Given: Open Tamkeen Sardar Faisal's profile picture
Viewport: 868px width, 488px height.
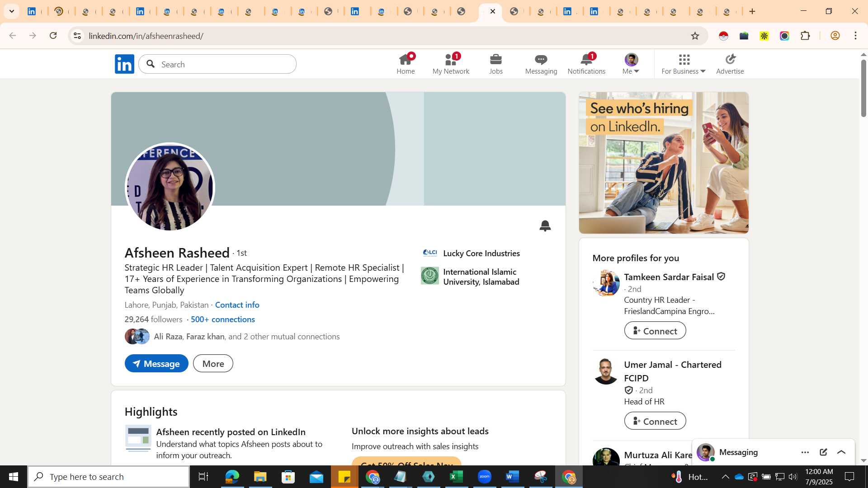Looking at the screenshot, I should coord(606,283).
